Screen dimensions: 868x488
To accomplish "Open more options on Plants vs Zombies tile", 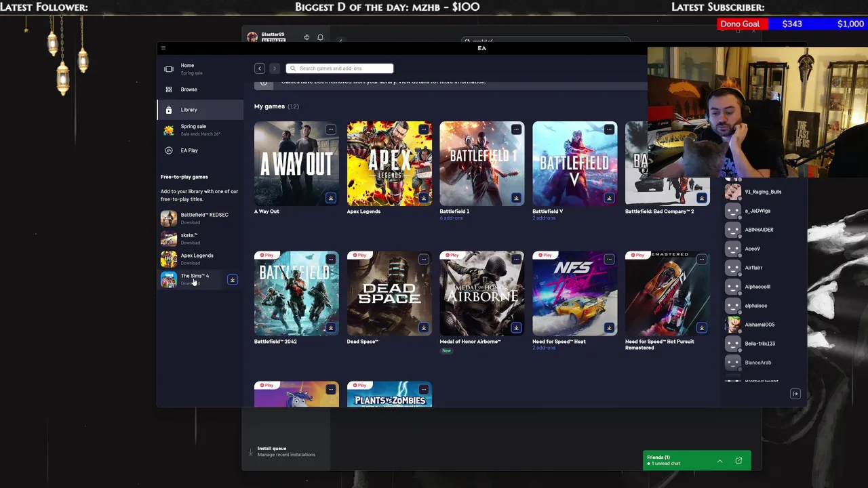I will (x=423, y=390).
